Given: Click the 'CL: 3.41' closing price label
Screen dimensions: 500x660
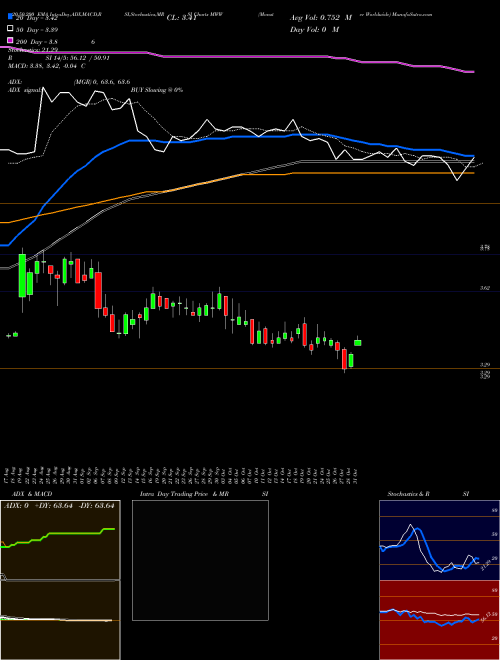Looking at the screenshot, I should (x=181, y=18).
